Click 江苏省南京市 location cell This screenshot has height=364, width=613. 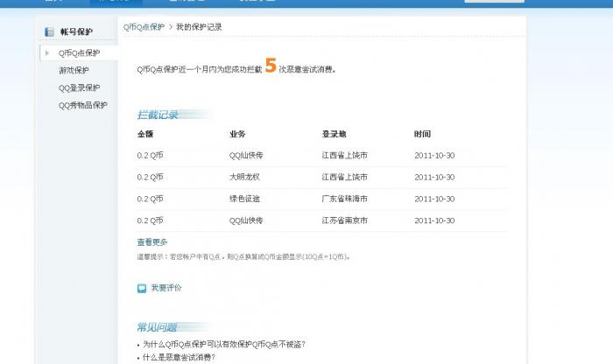coord(344,220)
